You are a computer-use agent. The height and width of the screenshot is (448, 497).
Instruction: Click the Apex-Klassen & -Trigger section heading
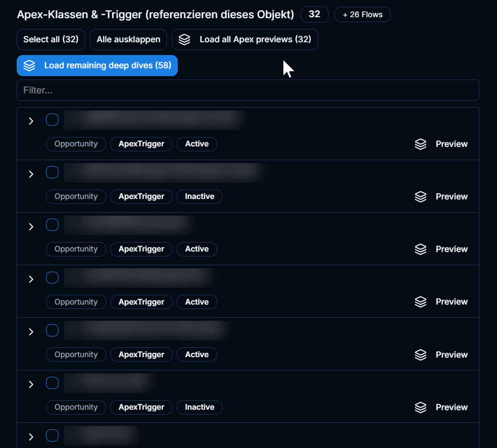155,15
